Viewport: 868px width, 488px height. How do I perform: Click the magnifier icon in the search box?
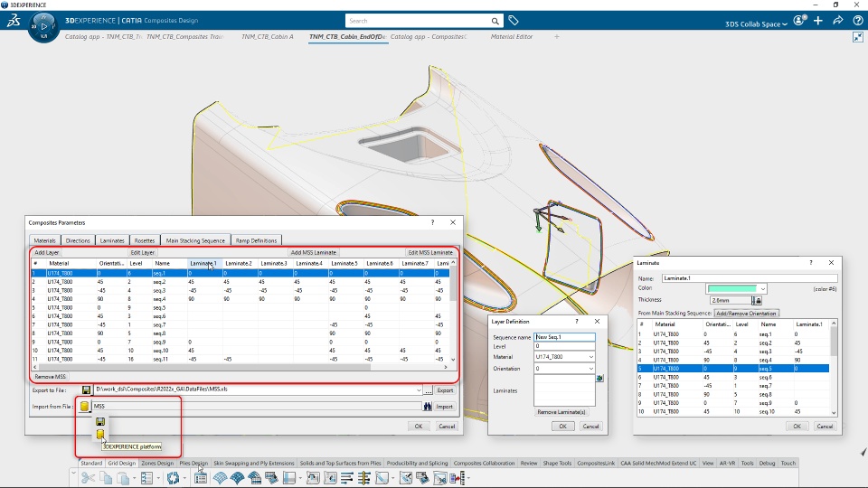(x=495, y=21)
